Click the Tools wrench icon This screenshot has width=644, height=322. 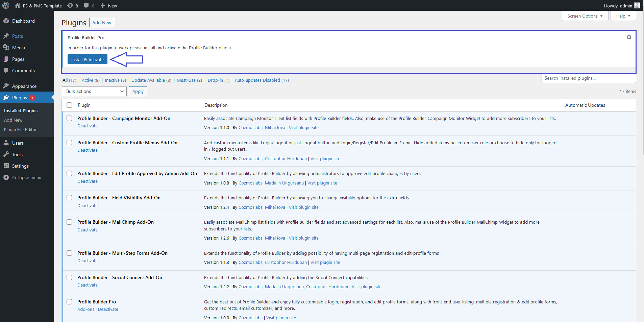(6, 154)
